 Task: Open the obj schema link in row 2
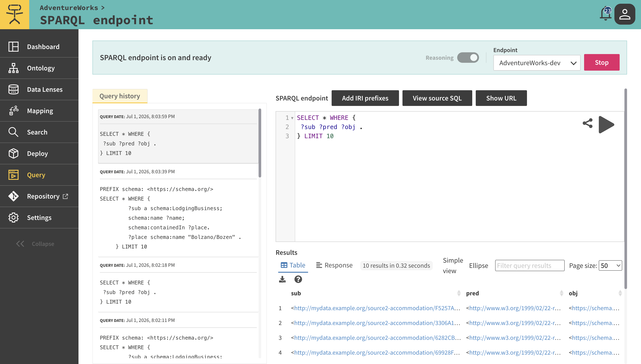pos(595,323)
